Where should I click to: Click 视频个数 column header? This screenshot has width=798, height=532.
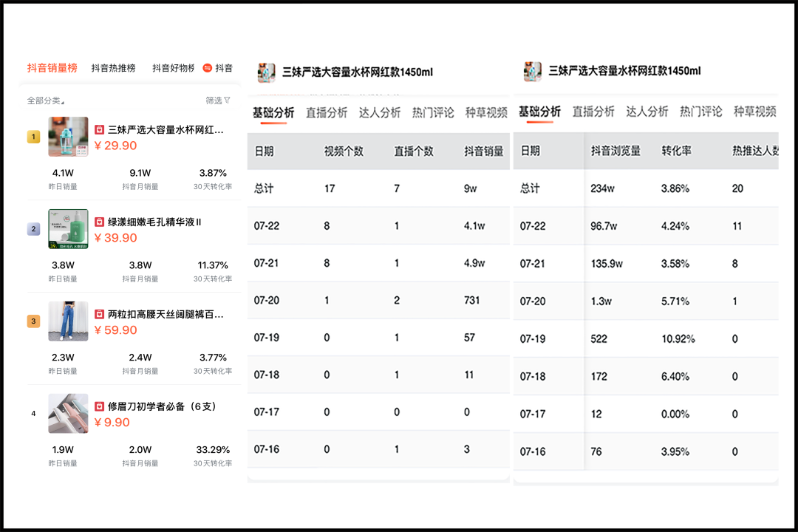(344, 151)
